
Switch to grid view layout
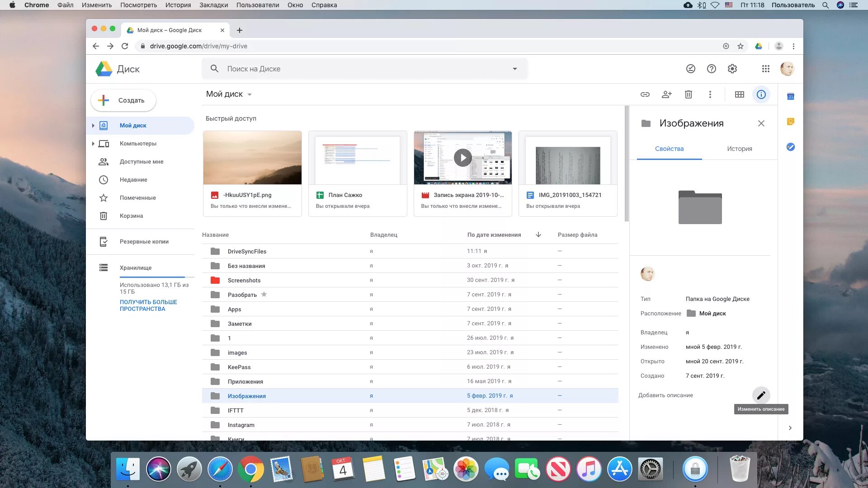(740, 94)
